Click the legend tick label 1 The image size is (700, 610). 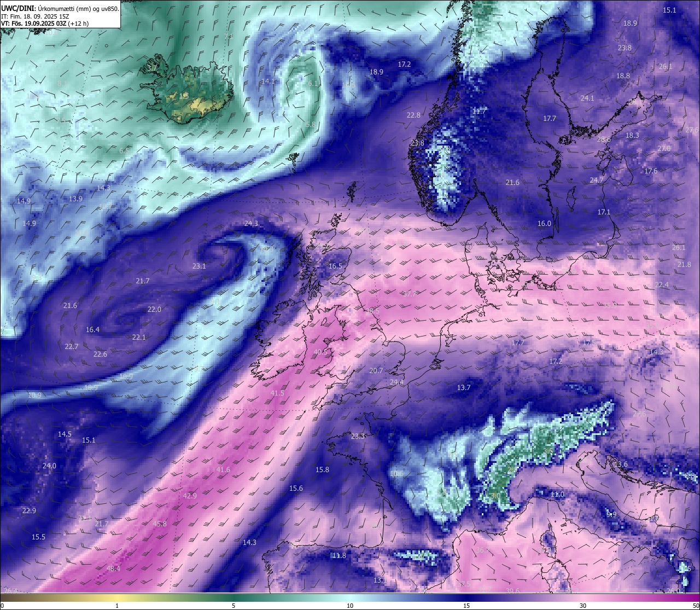pos(117,606)
